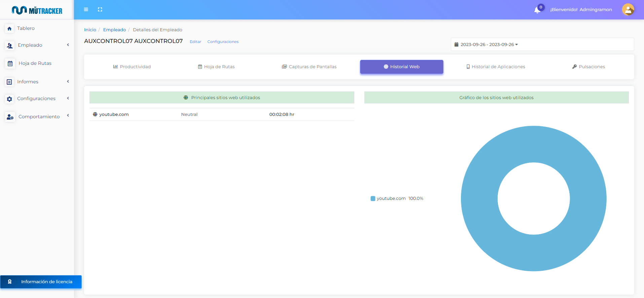Click the Hoja de Rutas calendar icon in sidebar
The height and width of the screenshot is (298, 644).
10,63
